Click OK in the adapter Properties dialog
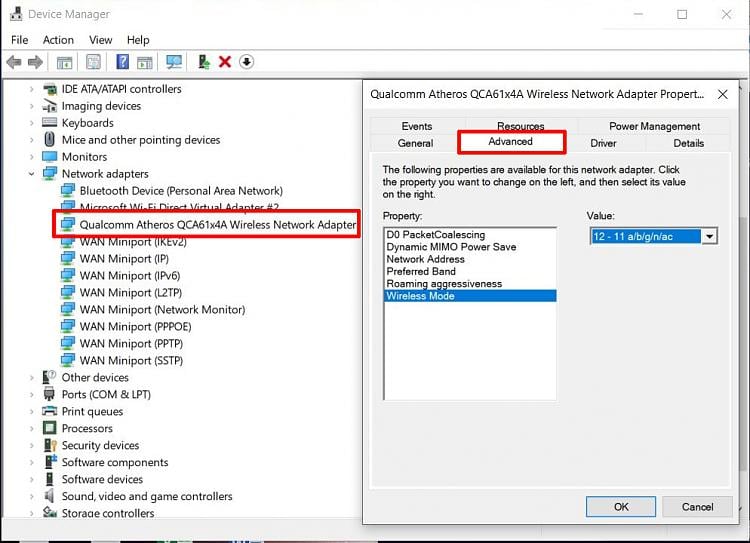 click(x=621, y=507)
